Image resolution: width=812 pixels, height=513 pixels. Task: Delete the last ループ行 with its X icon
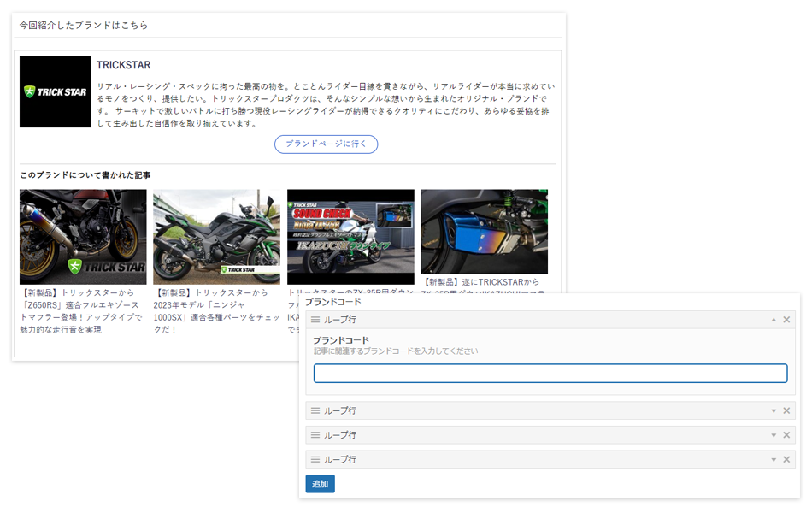pos(786,459)
